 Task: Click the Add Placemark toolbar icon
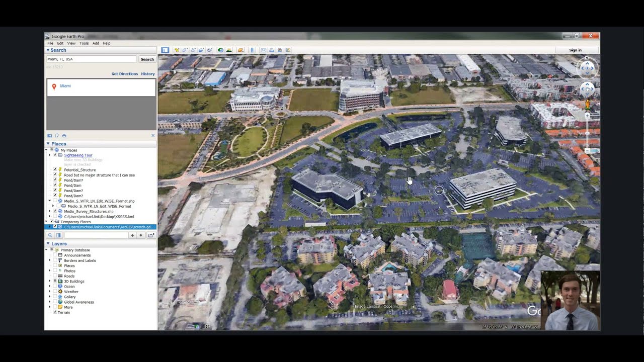point(177,50)
